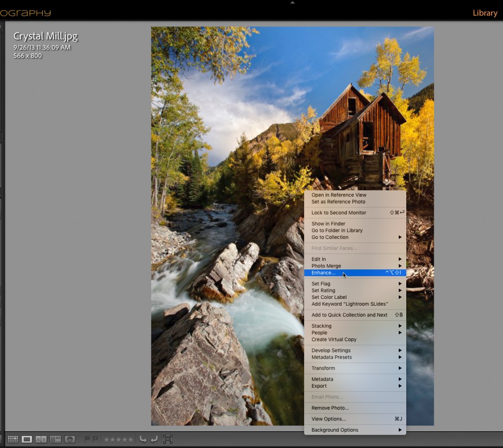Select Create Virtual Copy menu entry
This screenshot has height=448, width=503.
(334, 340)
